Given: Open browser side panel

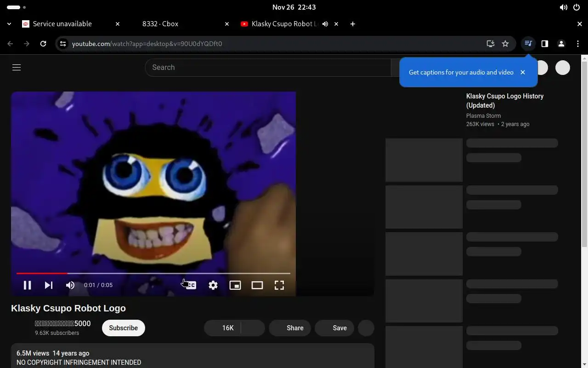Looking at the screenshot, I should (x=545, y=44).
